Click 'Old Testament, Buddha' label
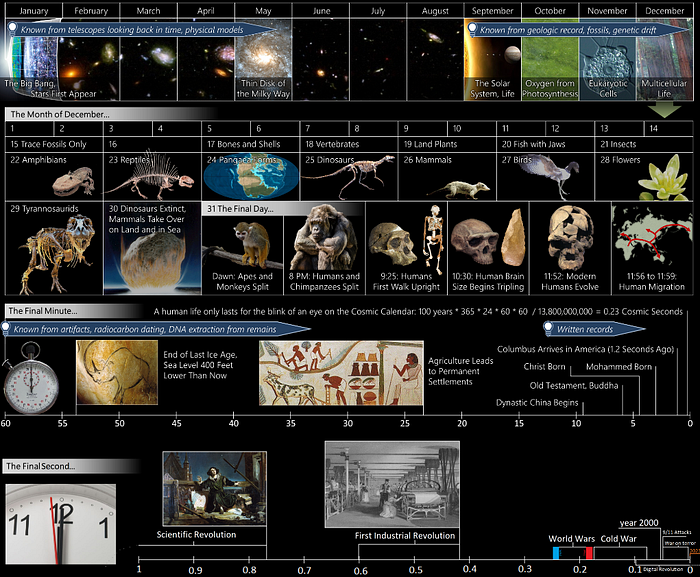 coord(574,385)
